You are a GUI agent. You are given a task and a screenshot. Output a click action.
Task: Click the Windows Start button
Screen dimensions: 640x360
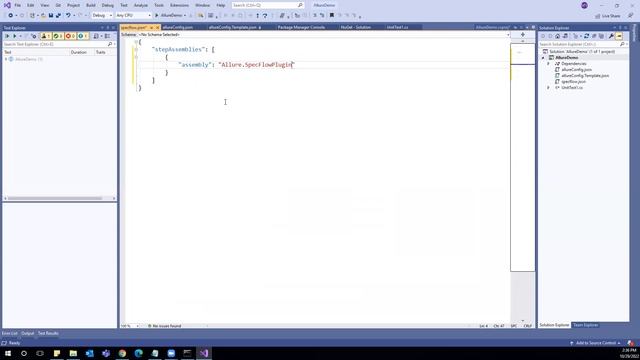pos(8,353)
